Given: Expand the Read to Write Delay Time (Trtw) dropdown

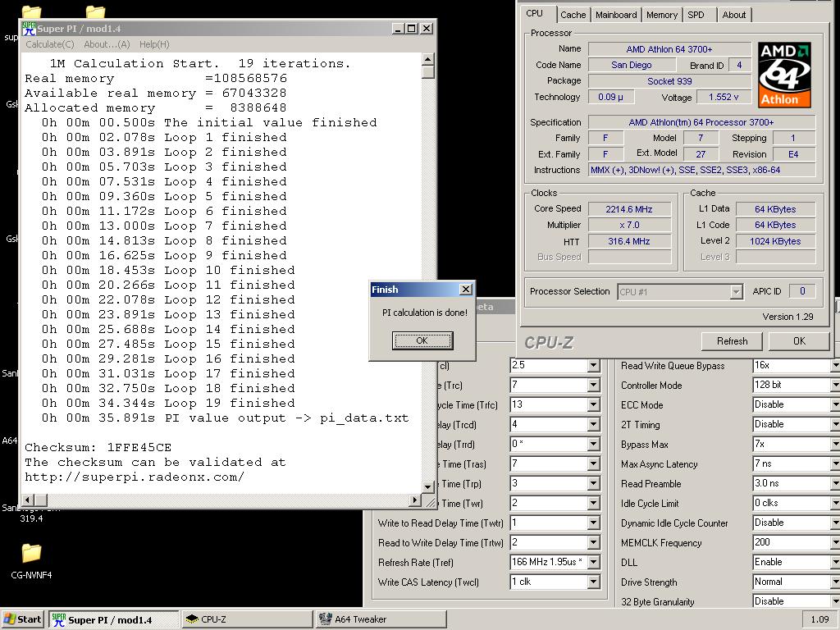Looking at the screenshot, I should pos(593,543).
